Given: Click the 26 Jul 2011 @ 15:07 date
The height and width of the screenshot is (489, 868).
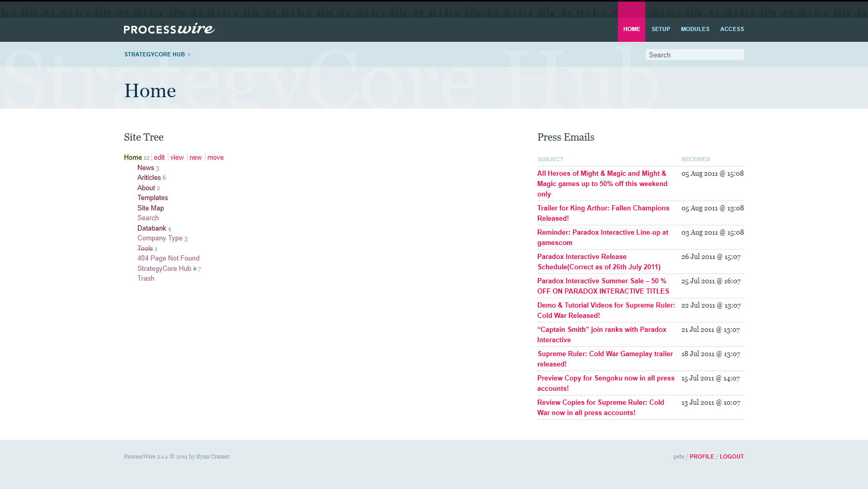Looking at the screenshot, I should pyautogui.click(x=711, y=257).
